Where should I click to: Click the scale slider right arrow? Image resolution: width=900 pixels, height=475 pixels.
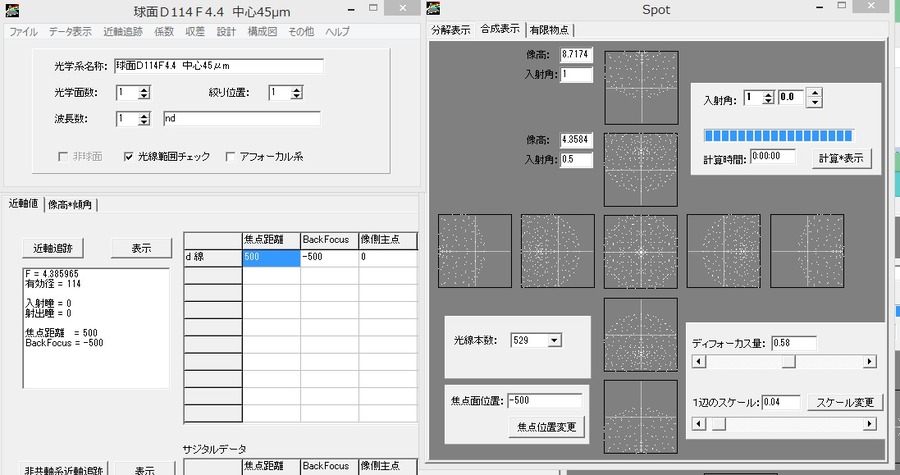(870, 424)
